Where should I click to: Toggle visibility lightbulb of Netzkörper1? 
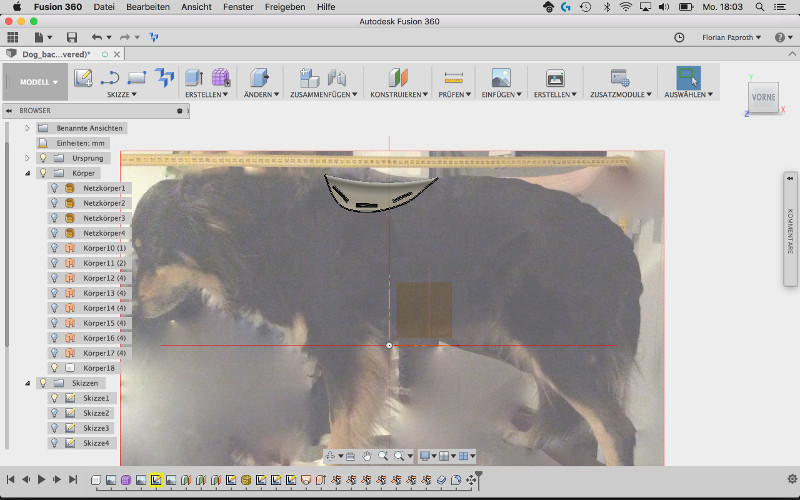click(55, 188)
